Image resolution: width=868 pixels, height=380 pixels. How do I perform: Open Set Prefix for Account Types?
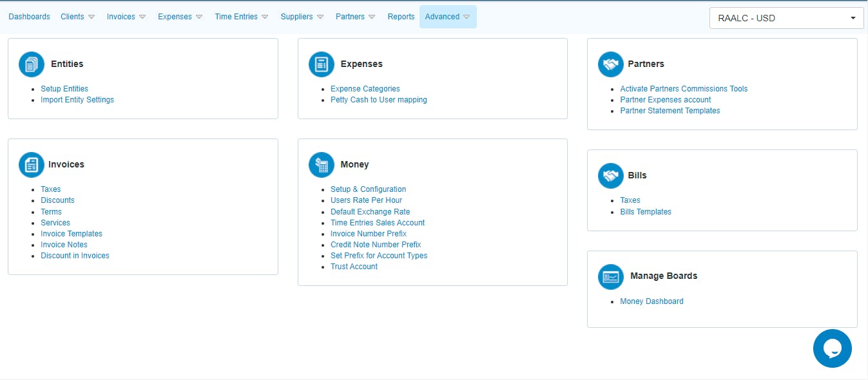coord(379,256)
